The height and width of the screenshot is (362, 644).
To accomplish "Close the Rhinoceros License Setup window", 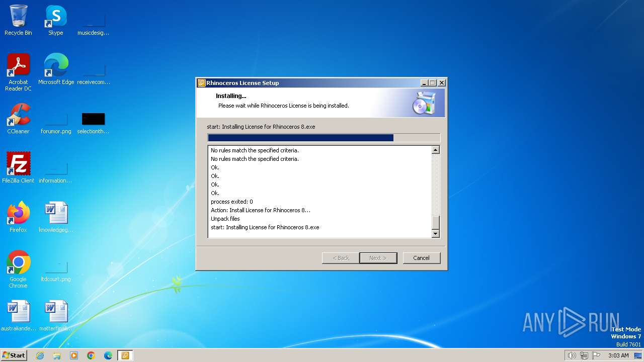I will click(442, 83).
